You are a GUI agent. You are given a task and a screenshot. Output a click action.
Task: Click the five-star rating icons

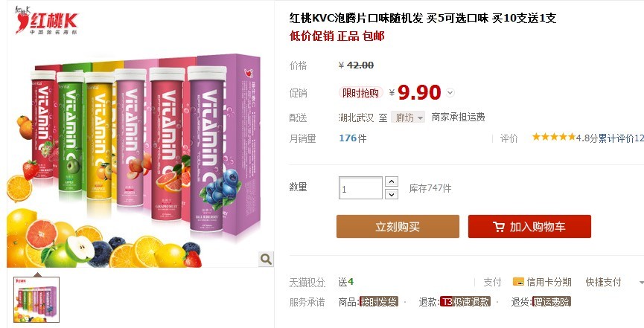[x=554, y=137]
